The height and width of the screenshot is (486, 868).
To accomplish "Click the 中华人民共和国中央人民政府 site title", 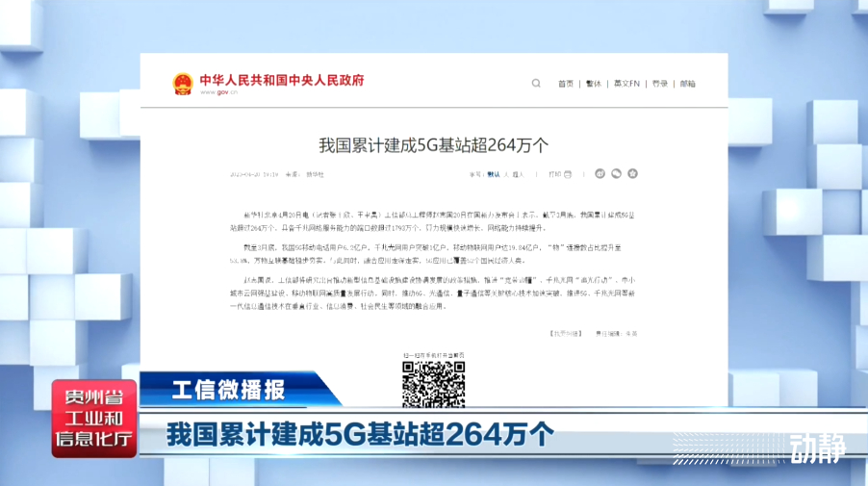I will pyautogui.click(x=281, y=80).
